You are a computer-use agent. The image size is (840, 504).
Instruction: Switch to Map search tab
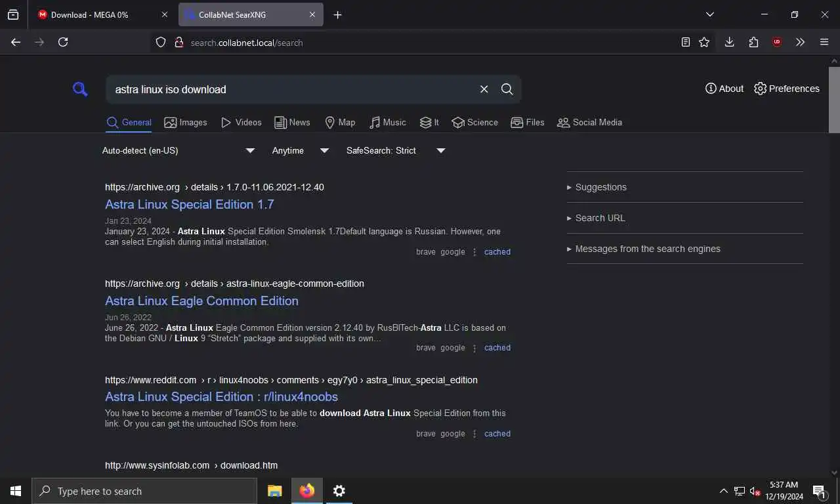tap(340, 123)
